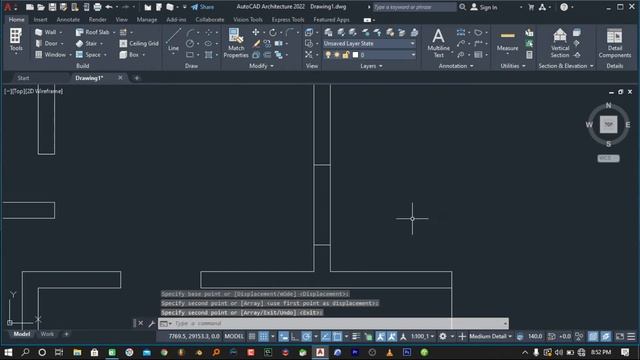Expand the Section & Elevation panel

[x=566, y=66]
